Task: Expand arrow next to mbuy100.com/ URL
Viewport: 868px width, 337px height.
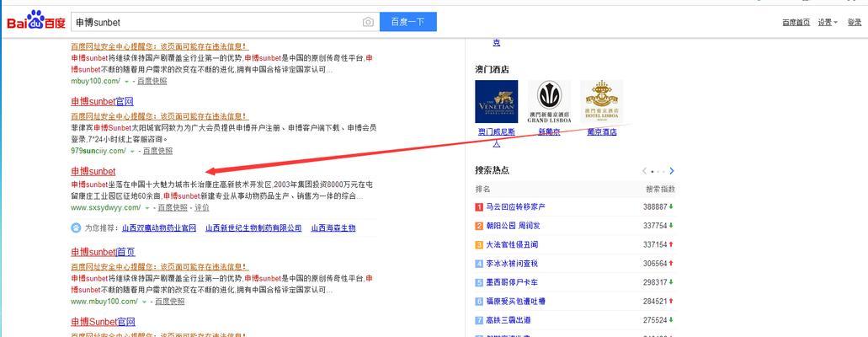Action: [127, 82]
